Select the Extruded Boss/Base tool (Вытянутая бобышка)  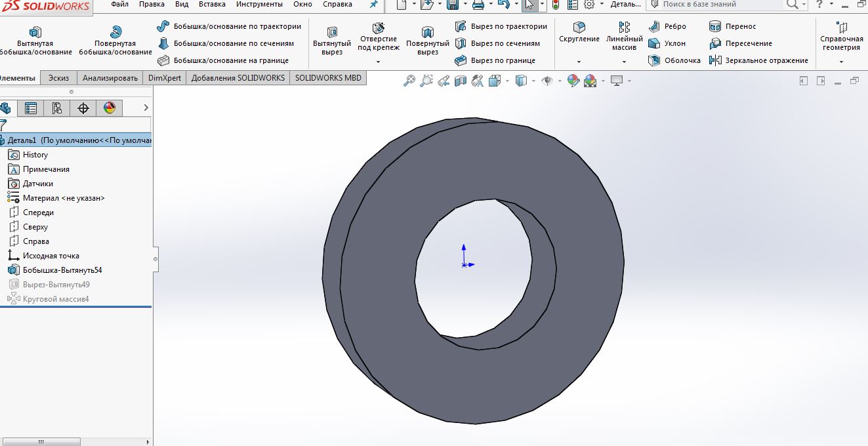click(x=35, y=41)
